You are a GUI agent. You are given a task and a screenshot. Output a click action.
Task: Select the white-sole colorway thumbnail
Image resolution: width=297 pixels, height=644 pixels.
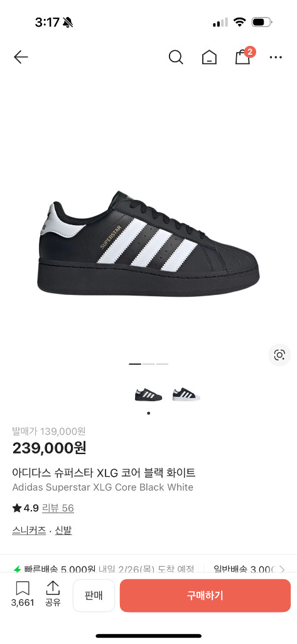coord(186,394)
